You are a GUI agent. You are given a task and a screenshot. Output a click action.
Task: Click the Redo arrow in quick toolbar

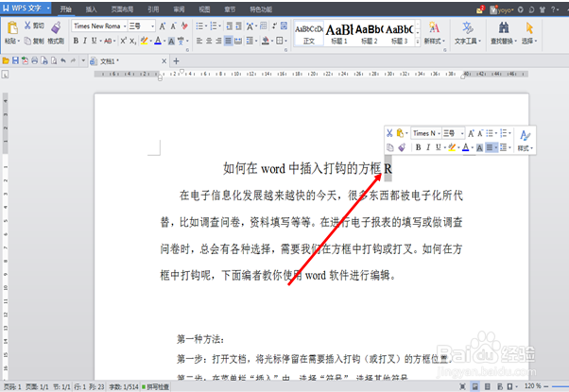pyautogui.click(x=73, y=60)
